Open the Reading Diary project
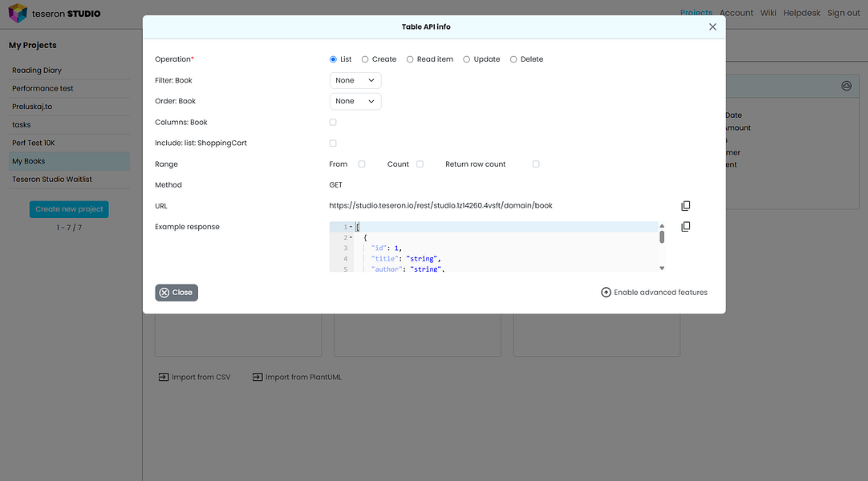Viewport: 868px width, 481px height. point(69,71)
